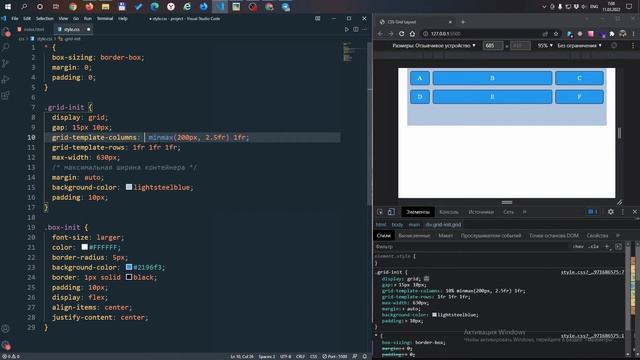The image size is (640, 360).
Task: Open the lightsteelblue color swatch in editor
Action: 129,187
